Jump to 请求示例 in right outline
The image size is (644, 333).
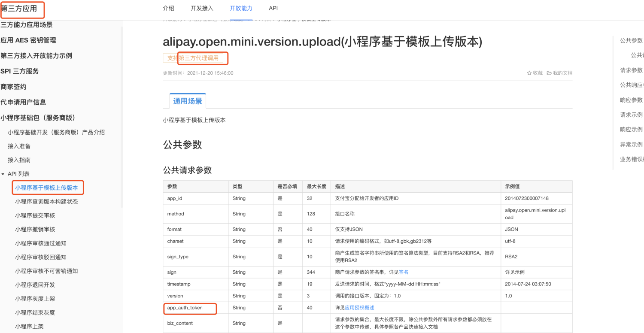click(631, 115)
